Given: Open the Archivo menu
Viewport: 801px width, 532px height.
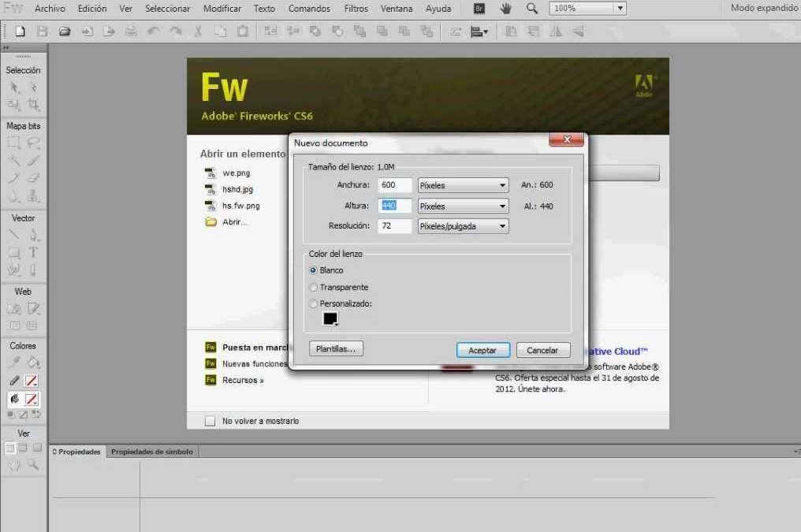Looking at the screenshot, I should 50,9.
